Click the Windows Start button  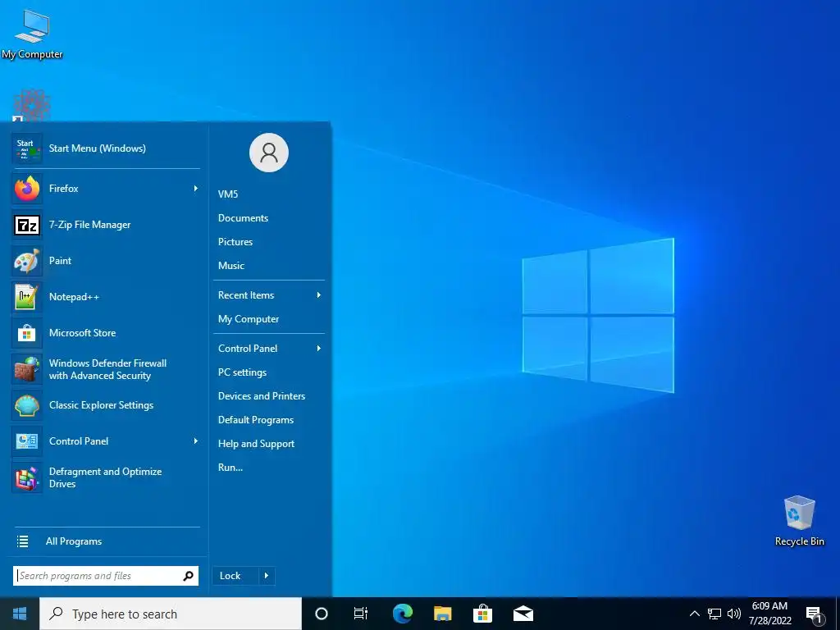[x=20, y=614]
